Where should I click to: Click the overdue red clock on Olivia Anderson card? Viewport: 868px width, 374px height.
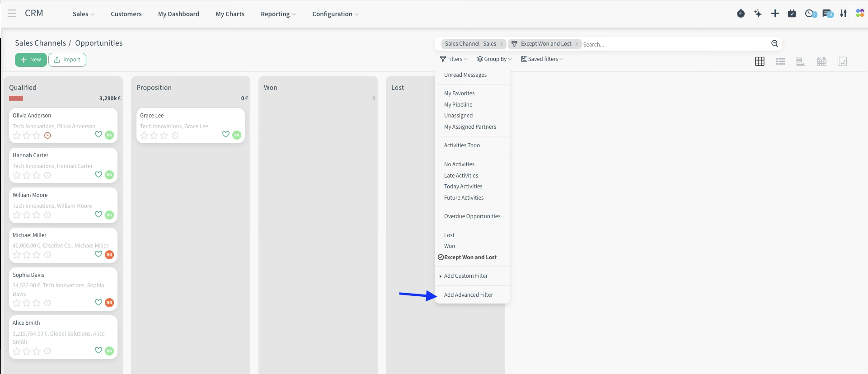point(47,136)
